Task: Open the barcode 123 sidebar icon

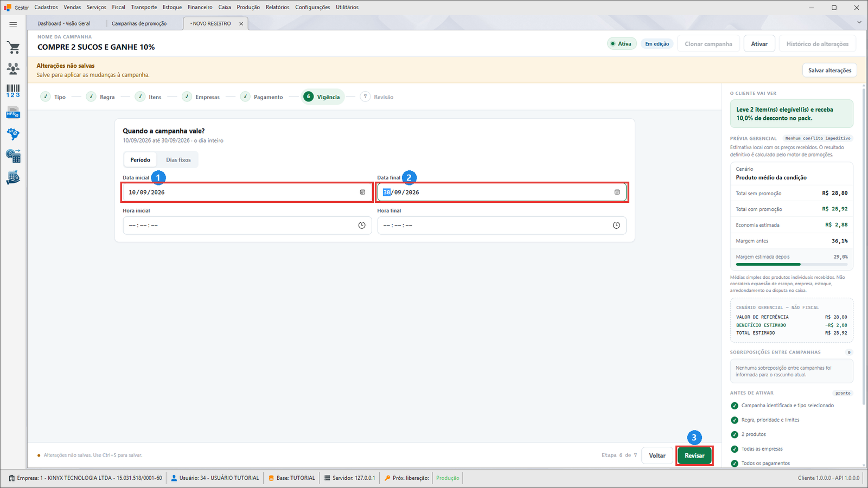Action: click(13, 91)
